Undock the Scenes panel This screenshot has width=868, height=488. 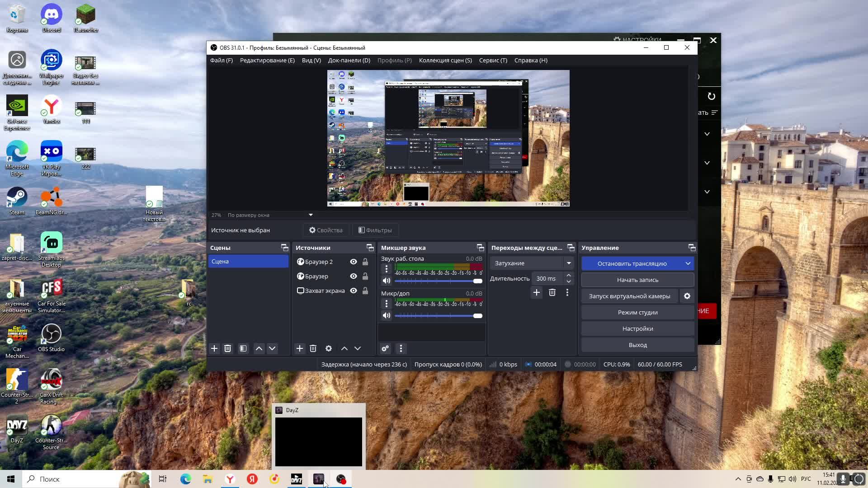coord(284,248)
